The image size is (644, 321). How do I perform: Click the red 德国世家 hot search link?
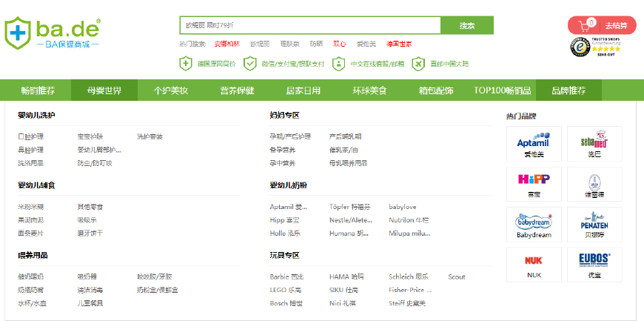point(399,44)
